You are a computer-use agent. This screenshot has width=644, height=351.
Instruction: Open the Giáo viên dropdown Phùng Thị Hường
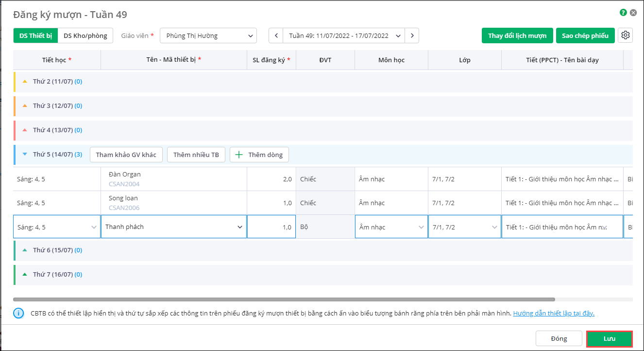coord(208,35)
